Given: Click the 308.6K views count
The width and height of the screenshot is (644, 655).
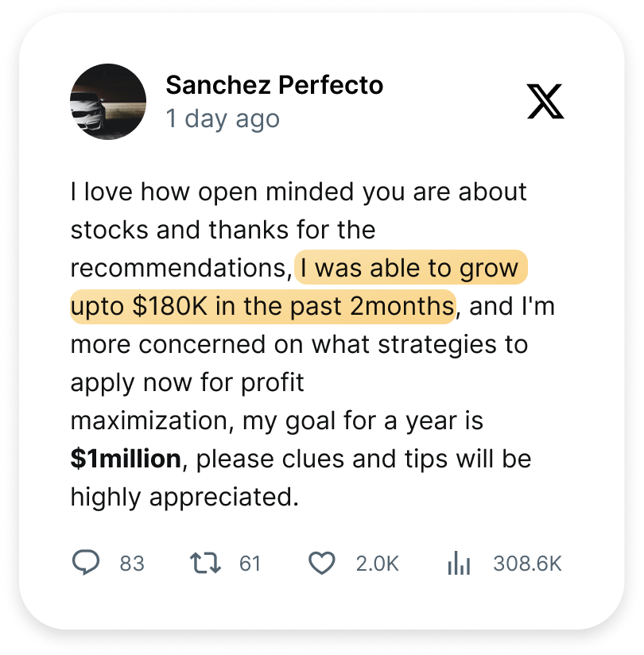Looking at the screenshot, I should point(527,564).
